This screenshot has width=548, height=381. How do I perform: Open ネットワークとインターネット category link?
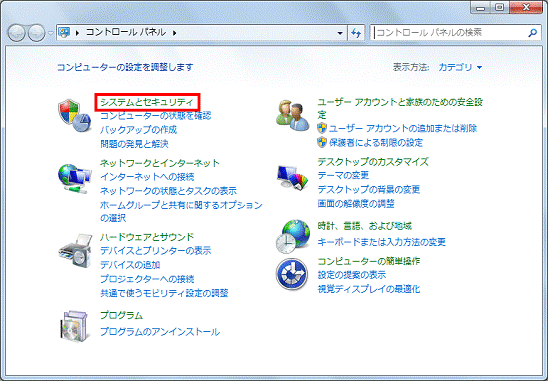[160, 163]
